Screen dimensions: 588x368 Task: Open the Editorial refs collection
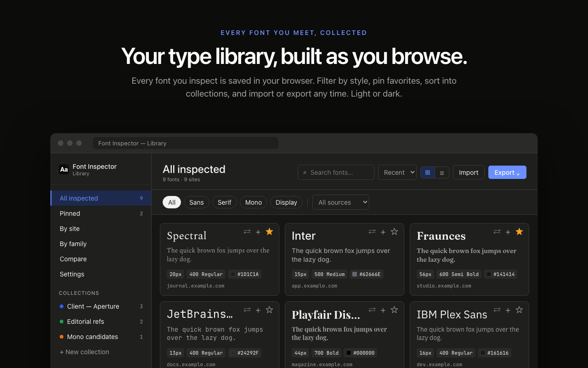pyautogui.click(x=101, y=322)
